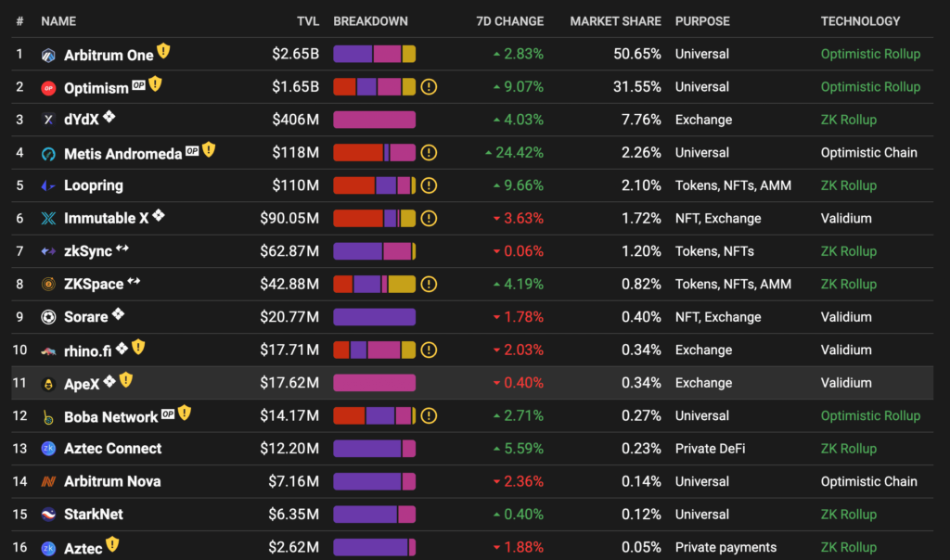Click the red Optimism logo icon
The width and height of the screenshot is (950, 560).
(x=48, y=88)
